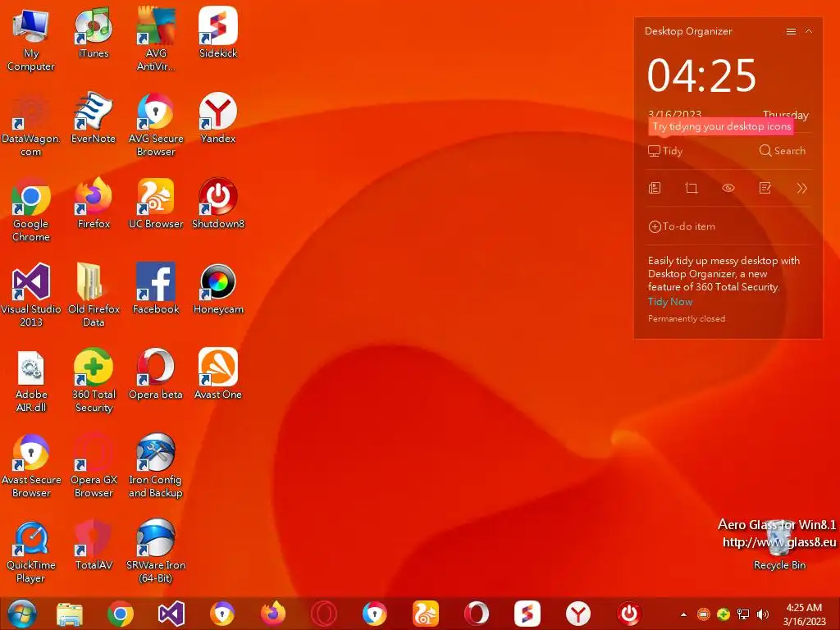This screenshot has height=630, width=840.
Task: Select the Google Chrome desktop shortcut
Action: pos(30,211)
